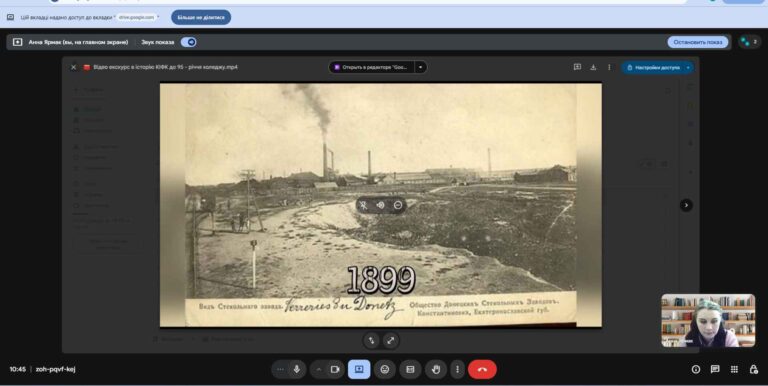This screenshot has width=768, height=386.
Task: Click the tab sharing info icon in banner
Action: click(x=10, y=17)
